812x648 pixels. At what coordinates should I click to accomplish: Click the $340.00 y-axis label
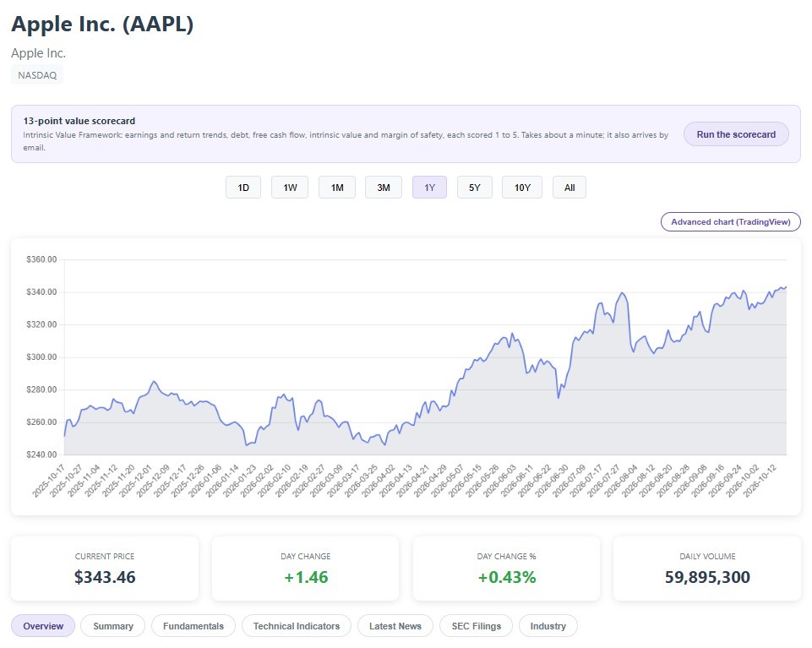(41, 292)
